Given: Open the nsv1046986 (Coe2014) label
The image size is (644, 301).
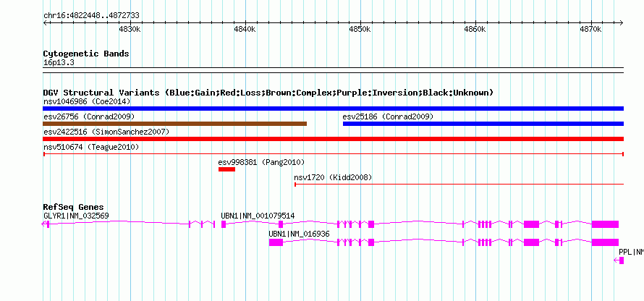Looking at the screenshot, I should pyautogui.click(x=87, y=101).
